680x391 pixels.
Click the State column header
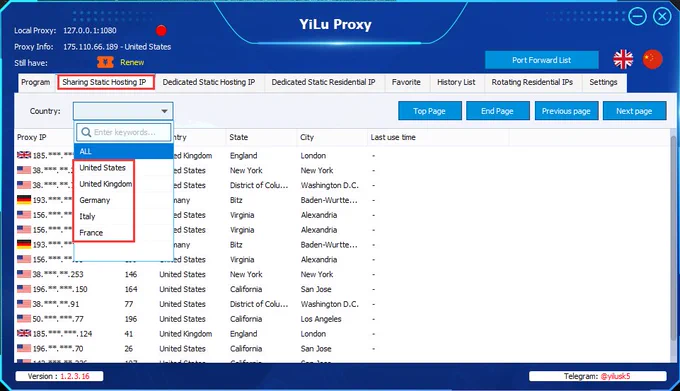click(x=260, y=137)
